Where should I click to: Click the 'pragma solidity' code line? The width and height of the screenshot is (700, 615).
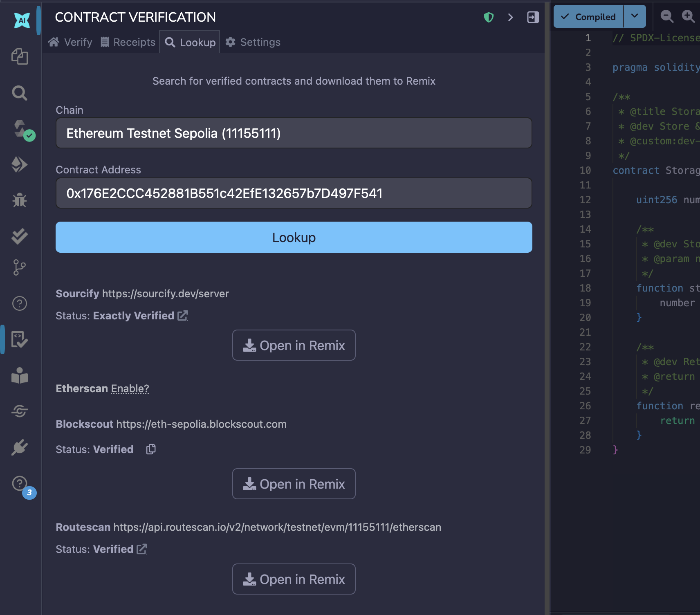click(656, 67)
